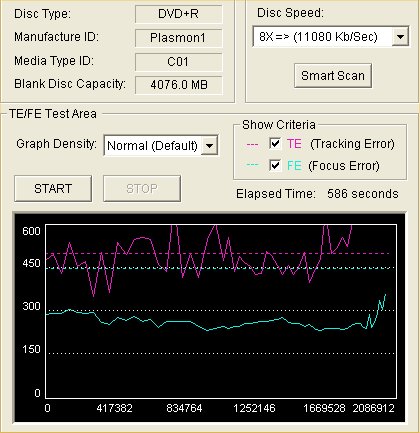Click the cyan FE label
Image resolution: width=420 pixels, height=433 pixels.
coord(294,165)
